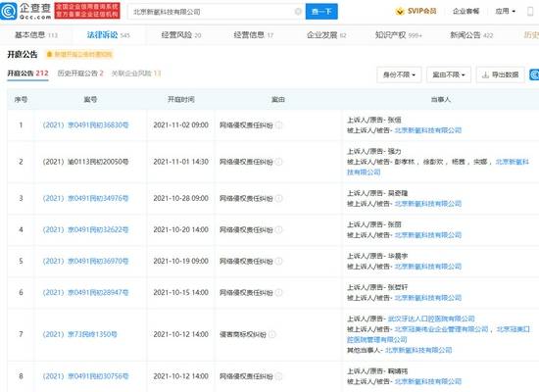
Task: Click the info icon in row 5
Action: tap(278, 262)
